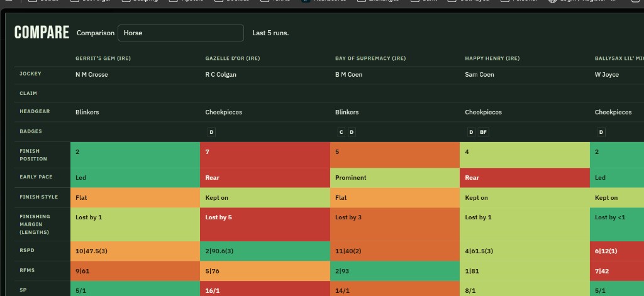The image size is (644, 296).
Task: Click the D badge under Bay of Supremacy
Action: [x=352, y=132]
